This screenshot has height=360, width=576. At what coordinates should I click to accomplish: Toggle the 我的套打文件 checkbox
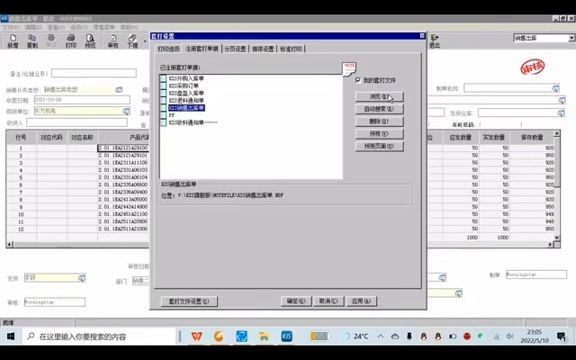pyautogui.click(x=358, y=80)
